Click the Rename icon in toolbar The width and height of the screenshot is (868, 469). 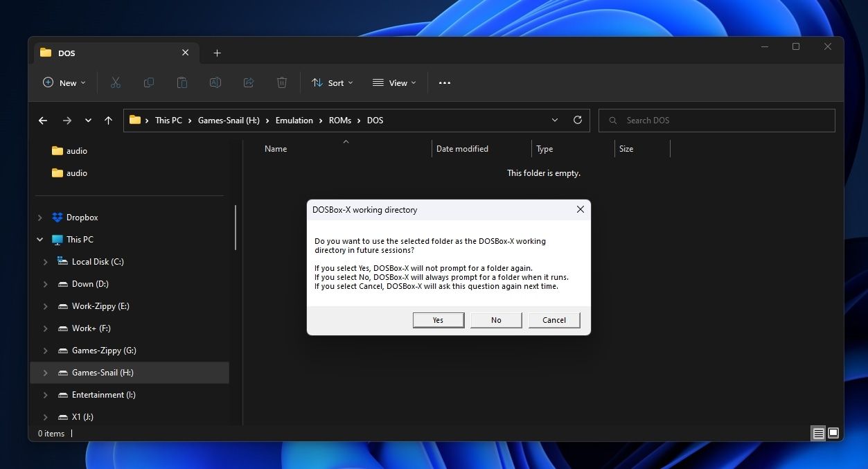tap(215, 83)
